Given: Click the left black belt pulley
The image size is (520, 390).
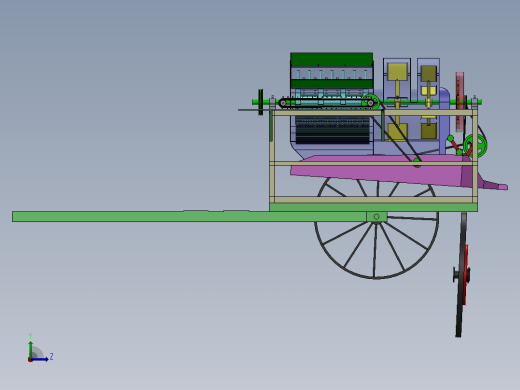Looking at the screenshot, I should 283,103.
